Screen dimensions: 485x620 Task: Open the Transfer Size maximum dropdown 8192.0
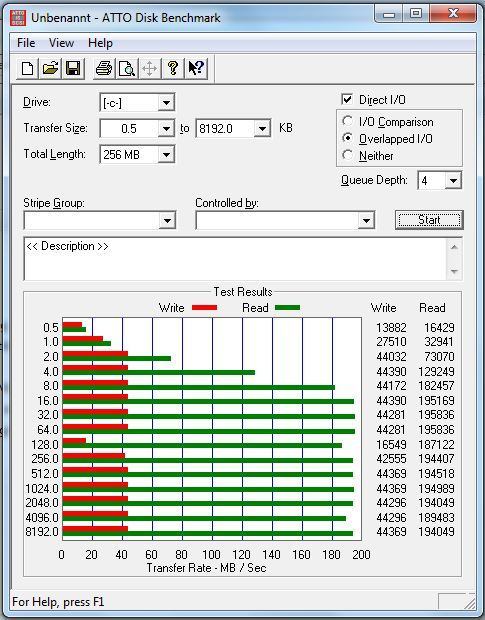click(262, 129)
